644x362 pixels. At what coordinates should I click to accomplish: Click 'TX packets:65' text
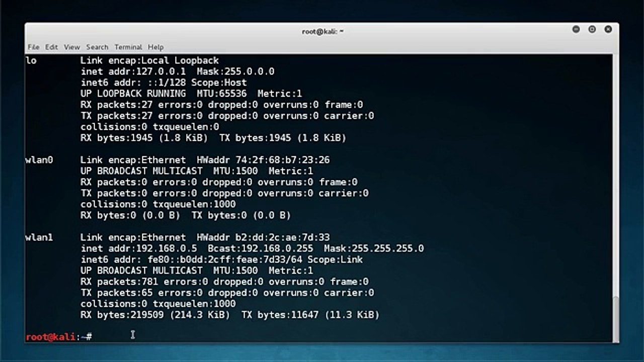click(x=116, y=293)
